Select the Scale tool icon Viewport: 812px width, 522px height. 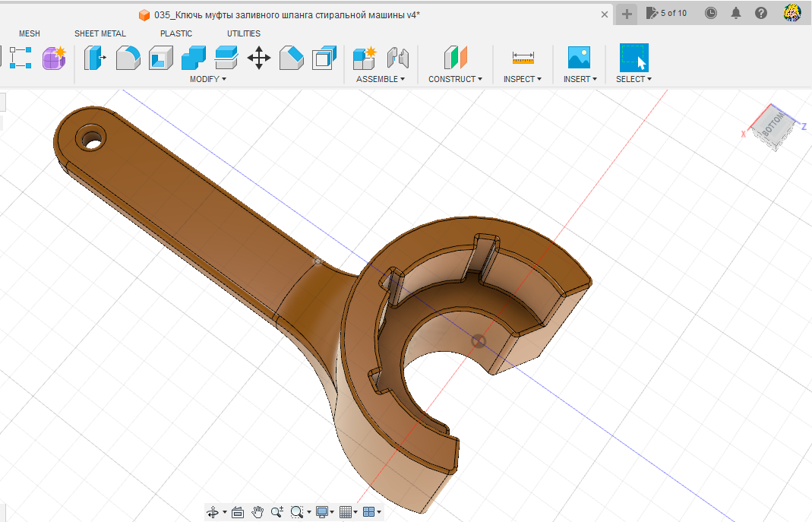point(324,58)
